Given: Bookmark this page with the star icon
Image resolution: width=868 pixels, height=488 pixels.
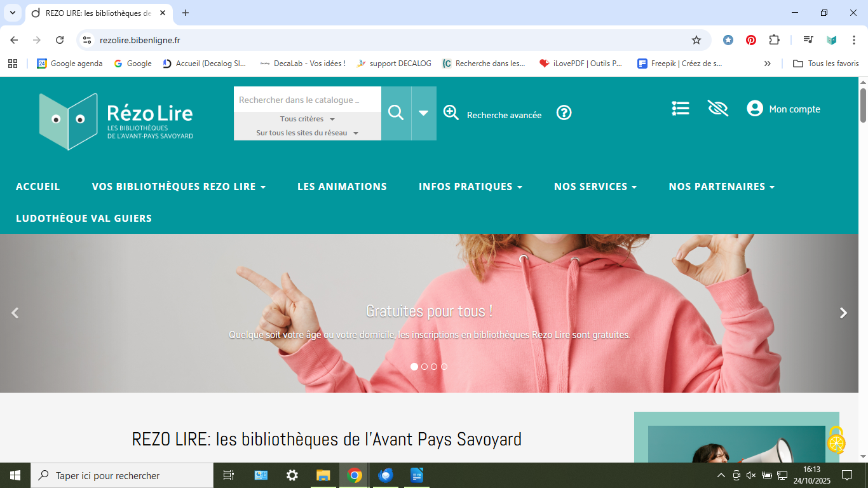Looking at the screenshot, I should pyautogui.click(x=696, y=40).
